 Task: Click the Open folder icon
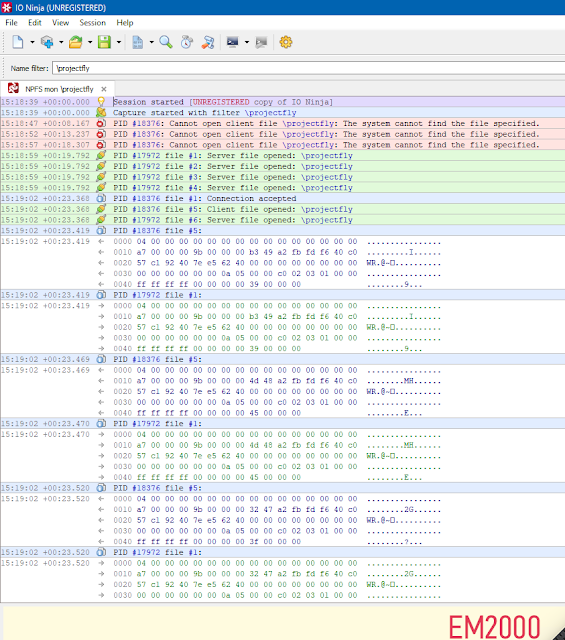point(76,42)
